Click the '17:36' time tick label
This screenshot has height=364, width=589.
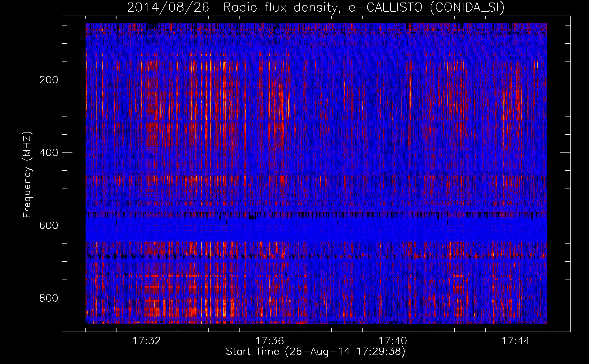[270, 341]
